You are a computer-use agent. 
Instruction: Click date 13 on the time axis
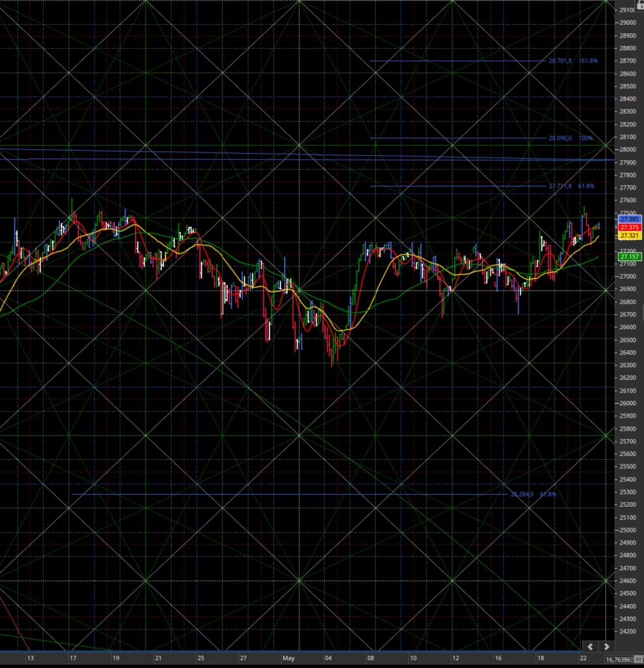click(30, 658)
